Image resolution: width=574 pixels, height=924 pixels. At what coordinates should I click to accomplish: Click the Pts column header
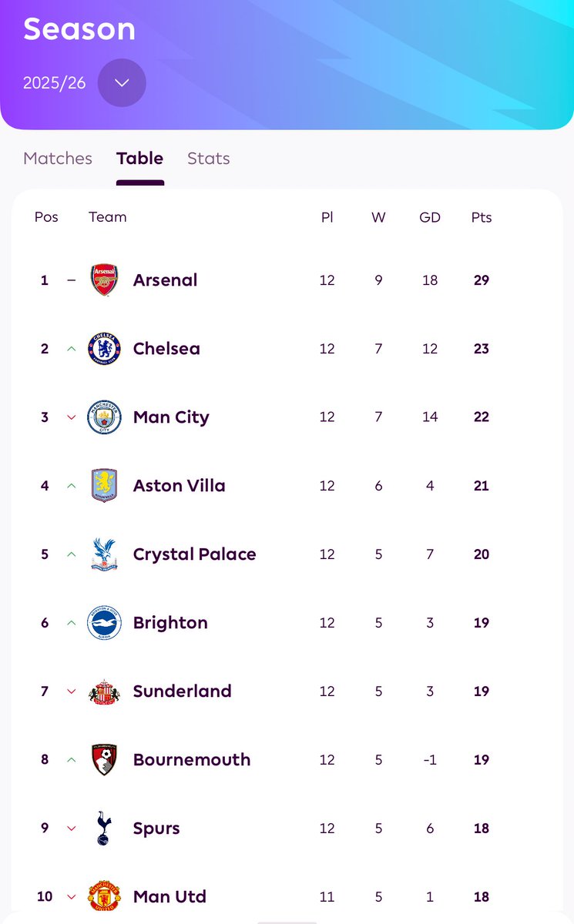point(482,217)
